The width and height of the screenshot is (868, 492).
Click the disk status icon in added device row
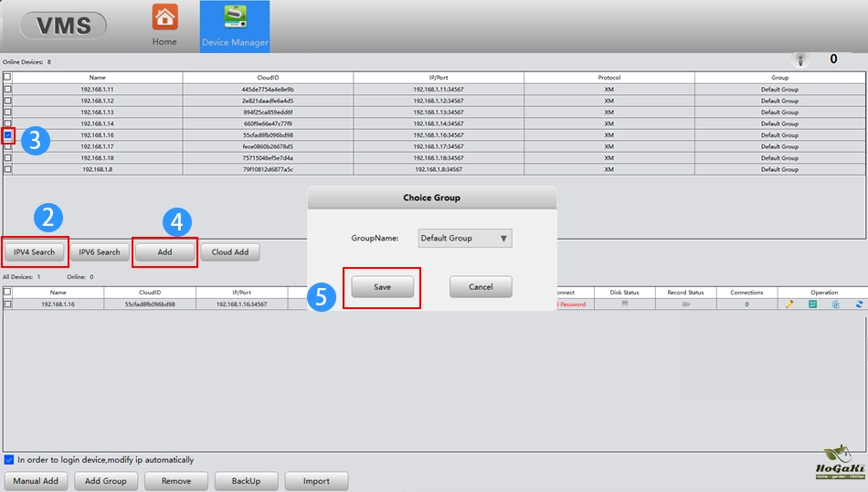pyautogui.click(x=625, y=304)
